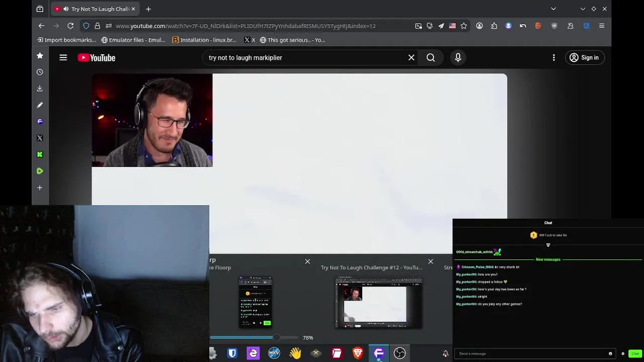Click the US flag URL icon
The height and width of the screenshot is (362, 644).
click(x=452, y=26)
